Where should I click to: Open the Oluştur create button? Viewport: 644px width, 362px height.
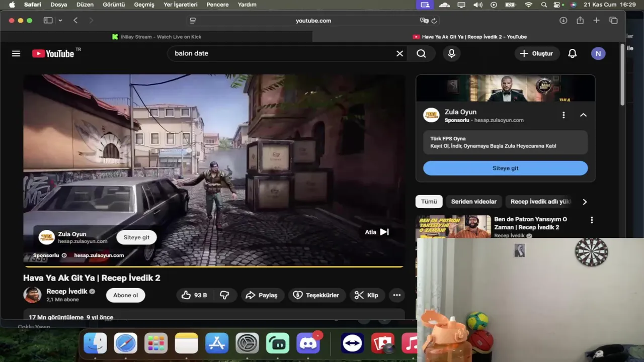pyautogui.click(x=537, y=53)
